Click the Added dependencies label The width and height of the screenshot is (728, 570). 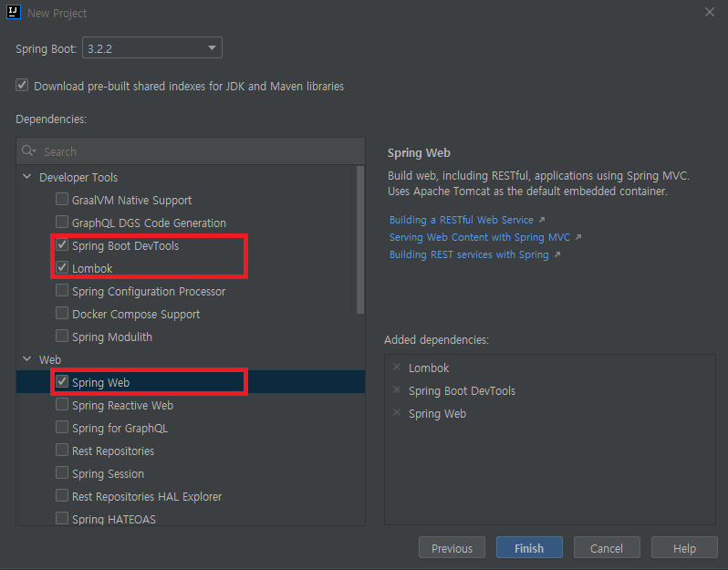tap(436, 340)
